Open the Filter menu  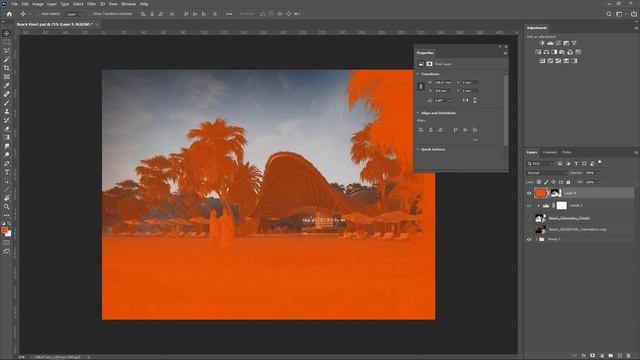[91, 4]
